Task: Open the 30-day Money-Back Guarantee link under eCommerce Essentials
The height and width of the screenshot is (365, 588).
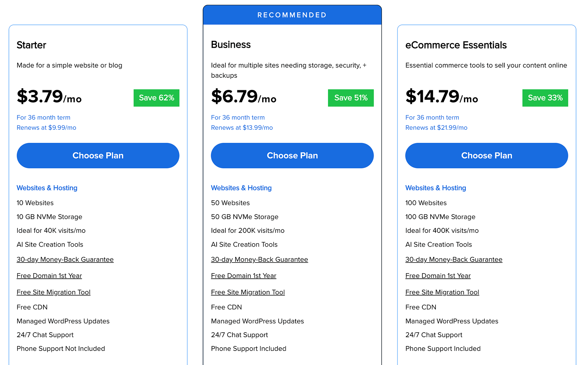Action: coord(454,259)
